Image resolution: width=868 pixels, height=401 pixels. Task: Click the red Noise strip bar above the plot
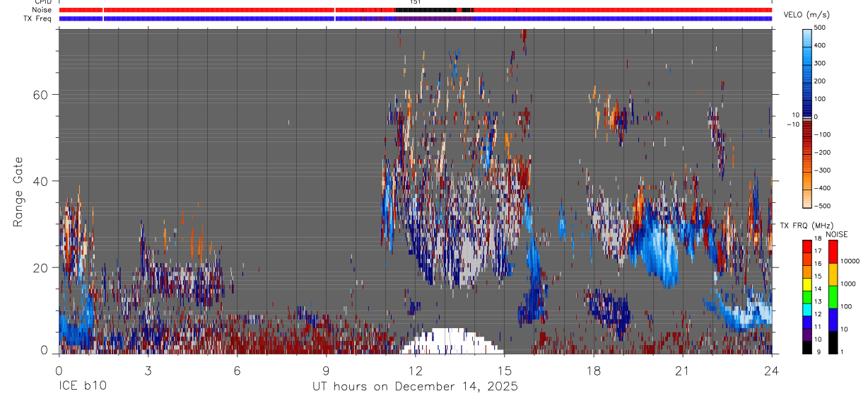point(416,10)
